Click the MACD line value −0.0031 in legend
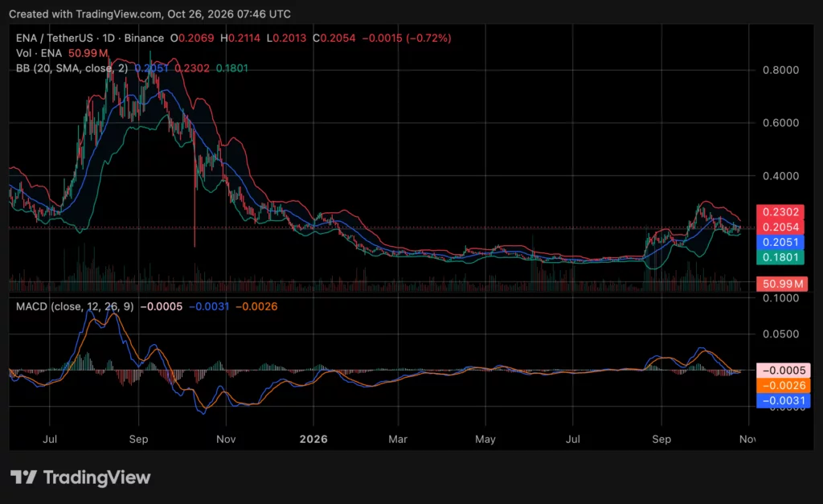Image resolution: width=823 pixels, height=504 pixels. (x=209, y=306)
